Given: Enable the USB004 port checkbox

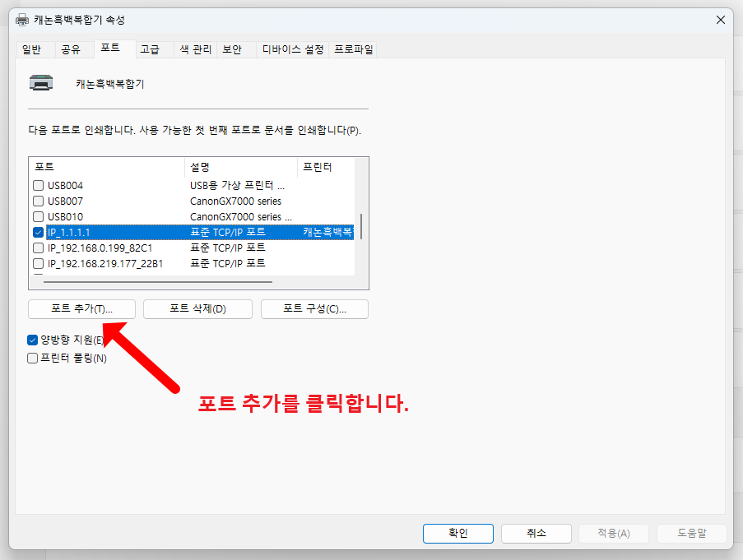Looking at the screenshot, I should click(x=38, y=185).
